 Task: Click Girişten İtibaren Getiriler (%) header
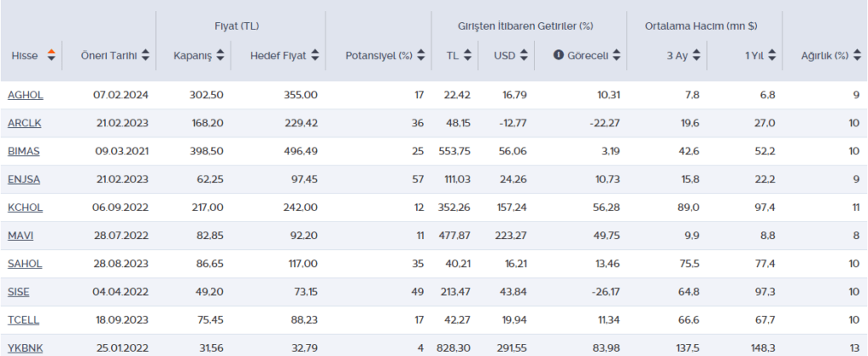point(526,26)
